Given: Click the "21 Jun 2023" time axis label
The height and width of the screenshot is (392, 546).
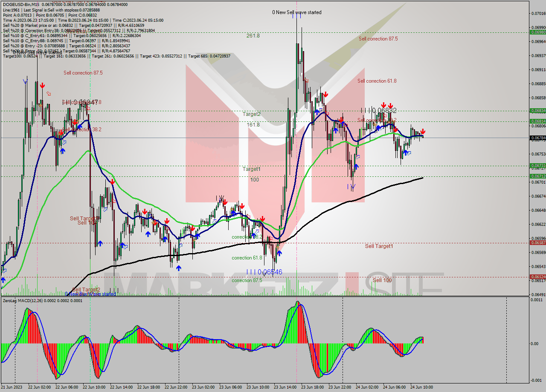Looking at the screenshot, I should [x=12, y=387].
